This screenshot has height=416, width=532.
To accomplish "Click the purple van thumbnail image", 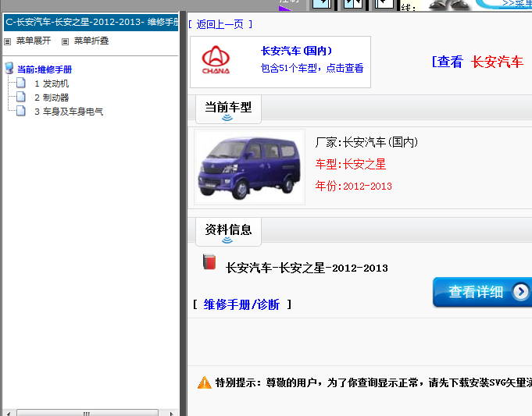I will coord(249,167).
